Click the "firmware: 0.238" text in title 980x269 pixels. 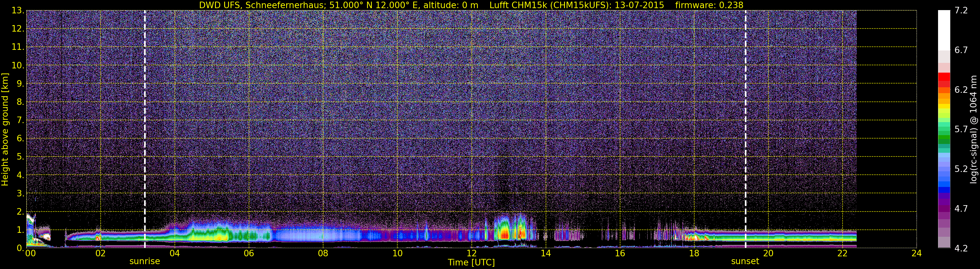[x=709, y=5]
